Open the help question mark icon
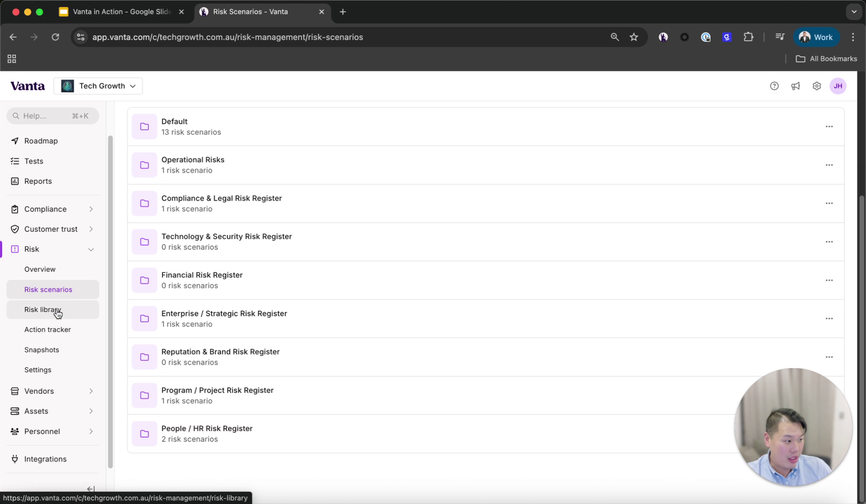866x504 pixels. (774, 86)
